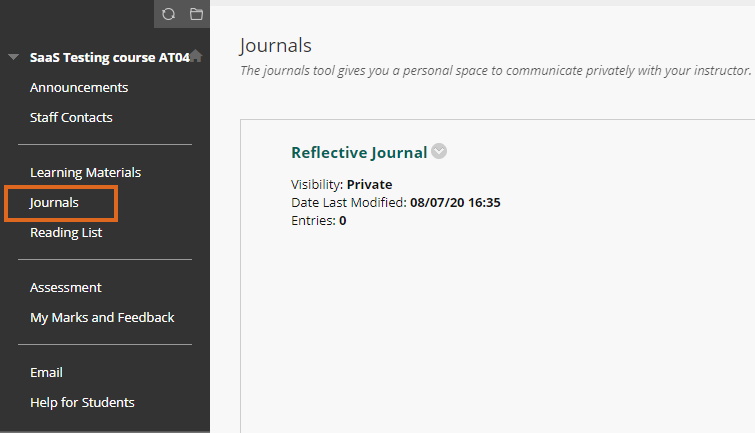Collapse the SaaS Testing course menu triangle

click(13, 57)
